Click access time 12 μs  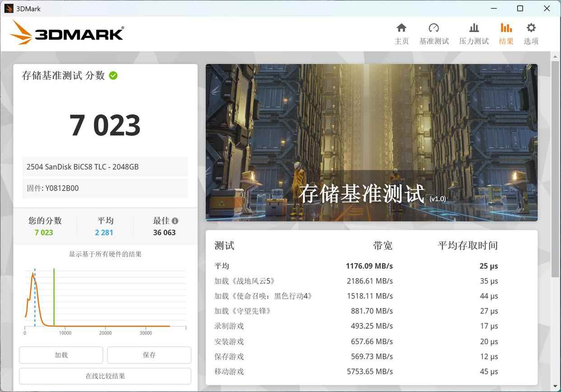pos(489,356)
